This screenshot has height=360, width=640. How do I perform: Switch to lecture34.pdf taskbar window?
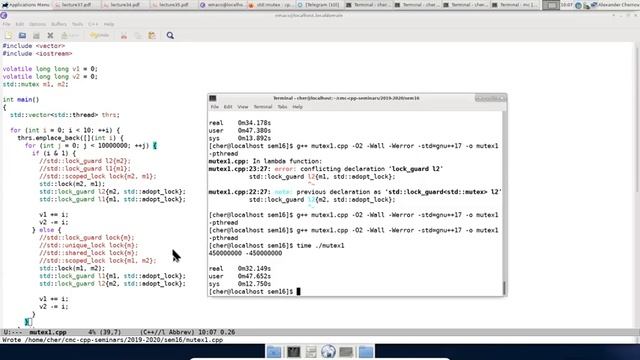125,5
